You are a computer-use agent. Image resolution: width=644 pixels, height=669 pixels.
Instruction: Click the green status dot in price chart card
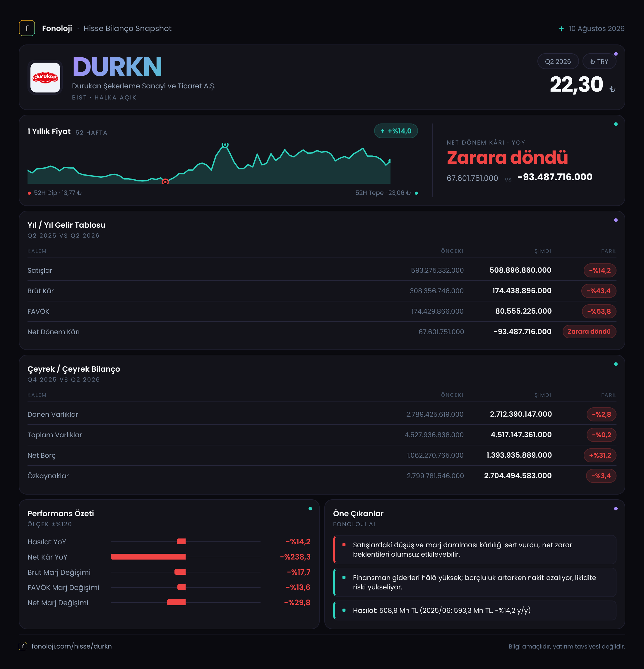pos(616,124)
